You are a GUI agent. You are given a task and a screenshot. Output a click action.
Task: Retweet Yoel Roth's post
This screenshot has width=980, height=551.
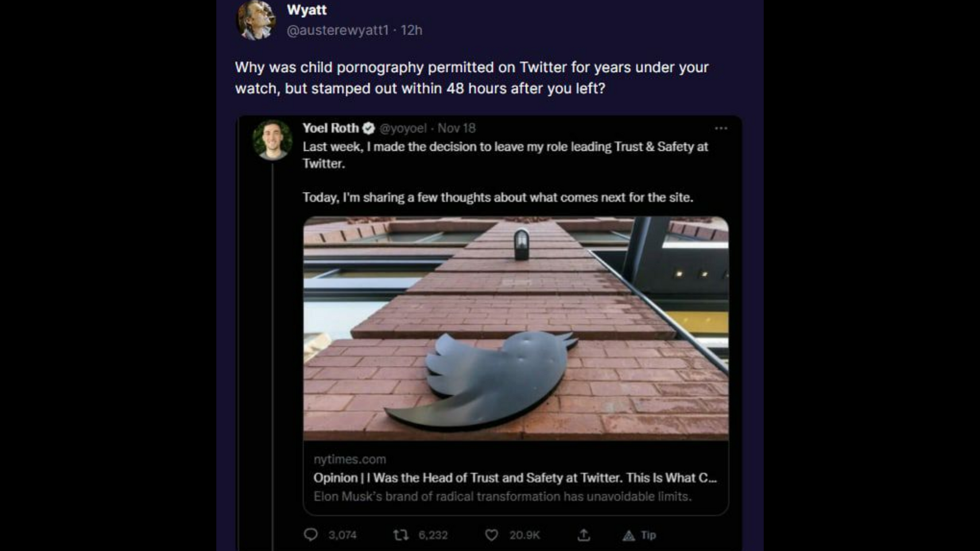401,535
